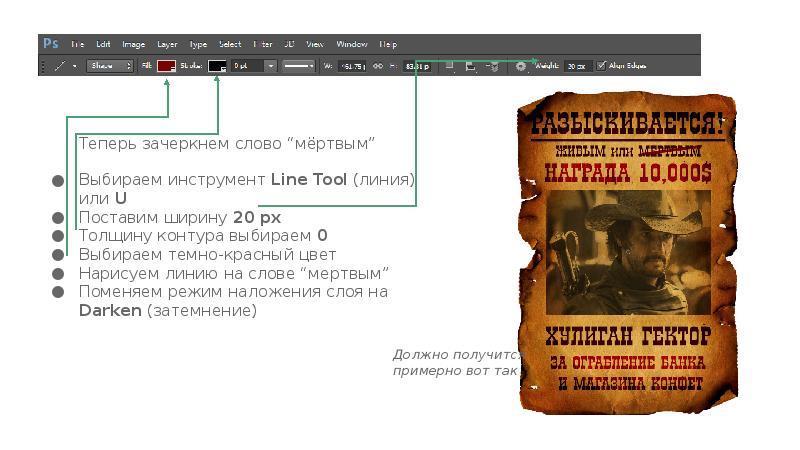Open the Select menu
Viewport: 800px width, 450px height.
(230, 44)
